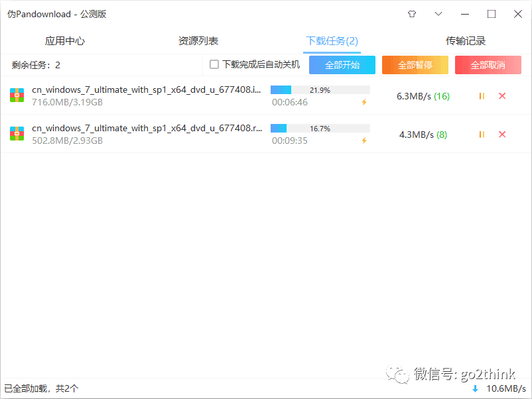
Task: Click the 全部暂停 button
Action: [415, 64]
